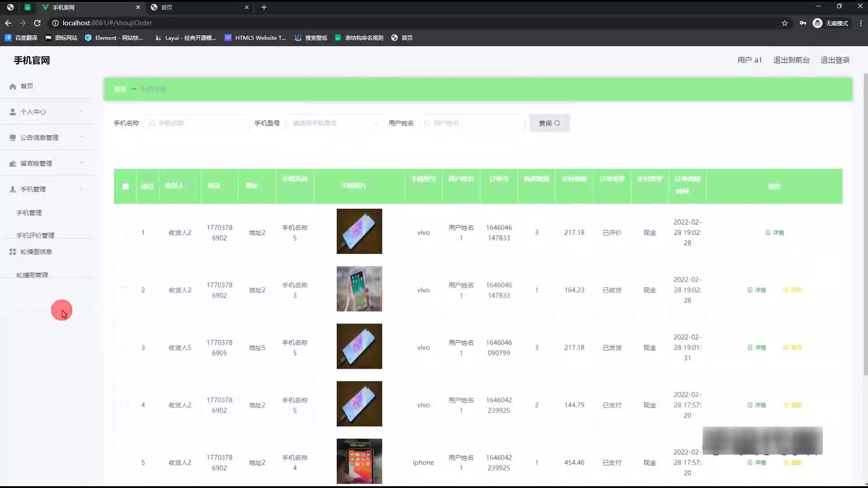Click the browser back arrow
This screenshot has width=868, height=488.
point(8,23)
